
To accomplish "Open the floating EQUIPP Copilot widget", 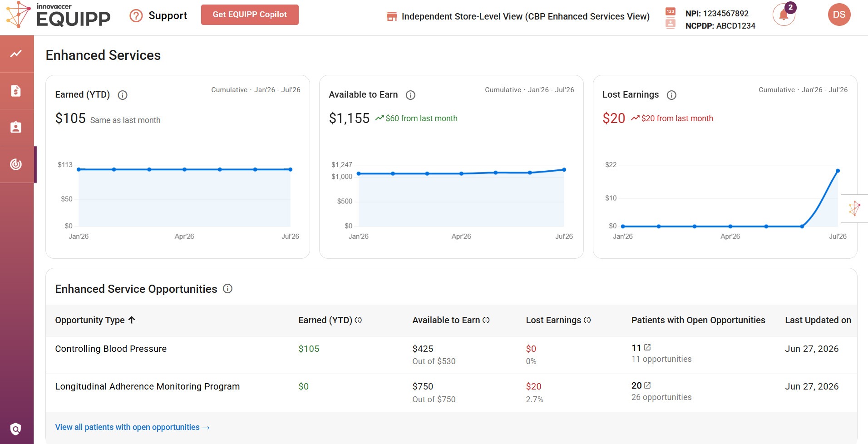I will pos(854,208).
